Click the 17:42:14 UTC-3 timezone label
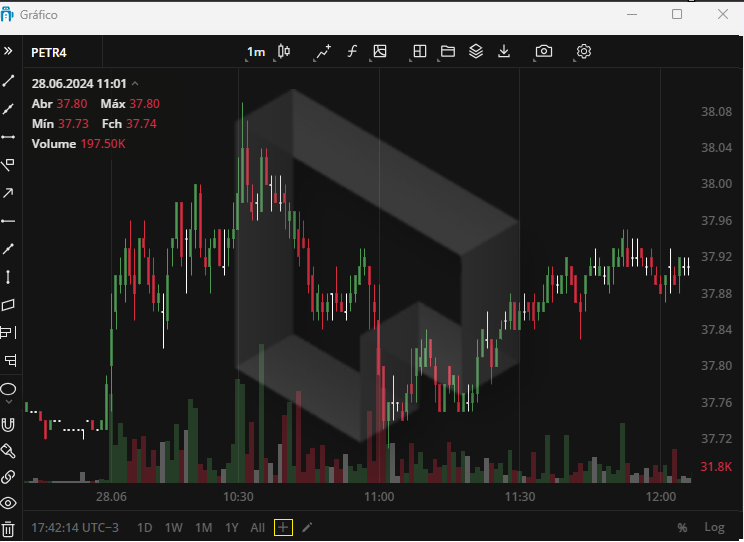The height and width of the screenshot is (542, 744). click(x=75, y=528)
